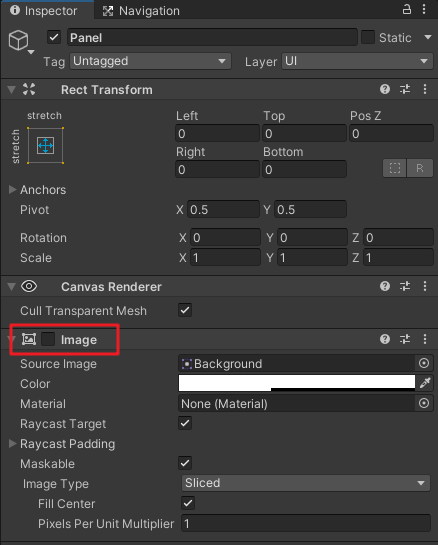This screenshot has width=438, height=545.
Task: Pick color with the eyedropper icon
Action: point(425,383)
